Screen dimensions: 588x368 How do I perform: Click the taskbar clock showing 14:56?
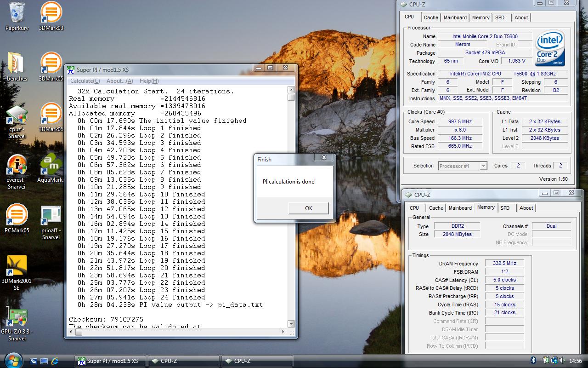575,361
